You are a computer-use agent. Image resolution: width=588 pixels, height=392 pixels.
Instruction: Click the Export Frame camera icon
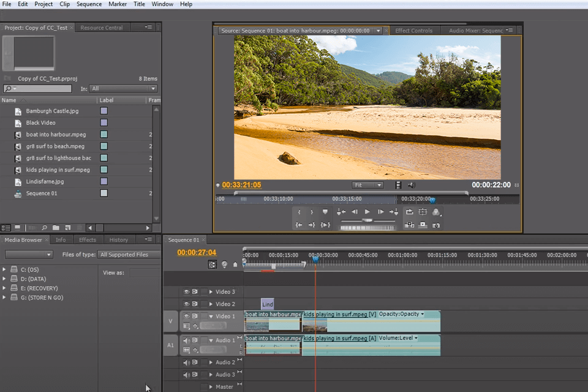(x=436, y=225)
